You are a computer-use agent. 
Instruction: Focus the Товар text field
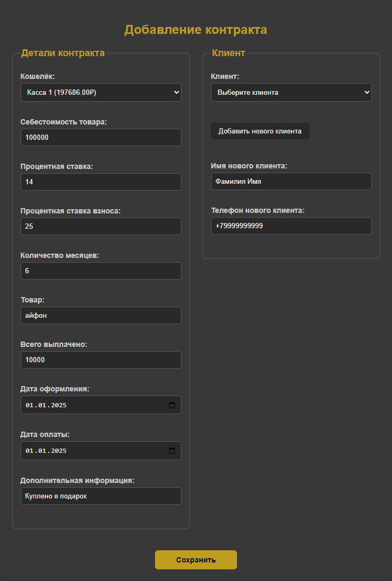(101, 315)
